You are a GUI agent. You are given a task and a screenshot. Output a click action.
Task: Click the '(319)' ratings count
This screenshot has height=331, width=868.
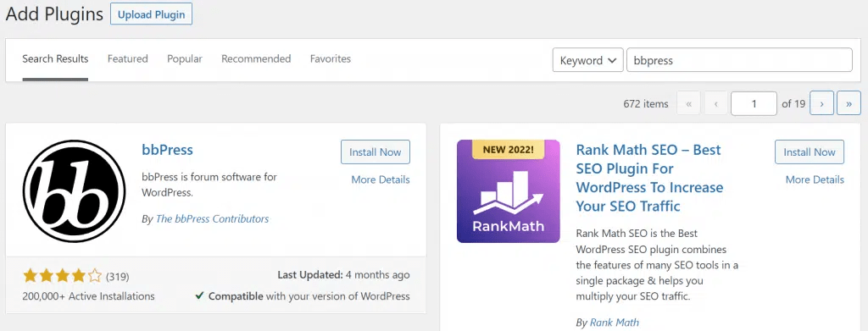click(x=117, y=276)
